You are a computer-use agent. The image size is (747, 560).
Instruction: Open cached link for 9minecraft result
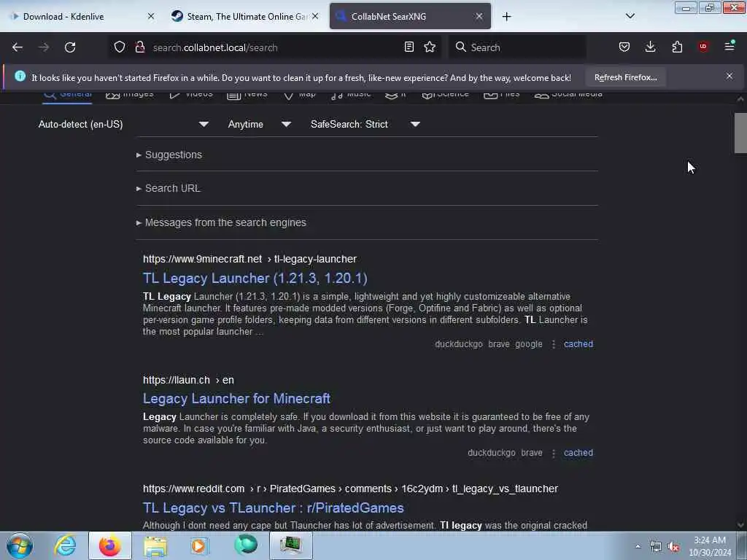[578, 344]
